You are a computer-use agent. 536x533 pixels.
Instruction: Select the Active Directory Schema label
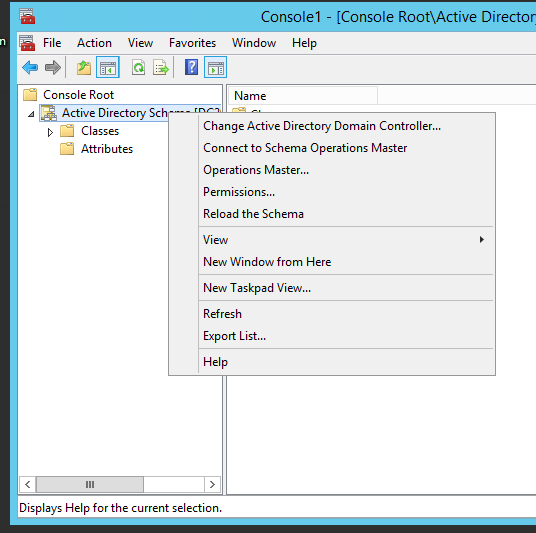click(x=115, y=113)
